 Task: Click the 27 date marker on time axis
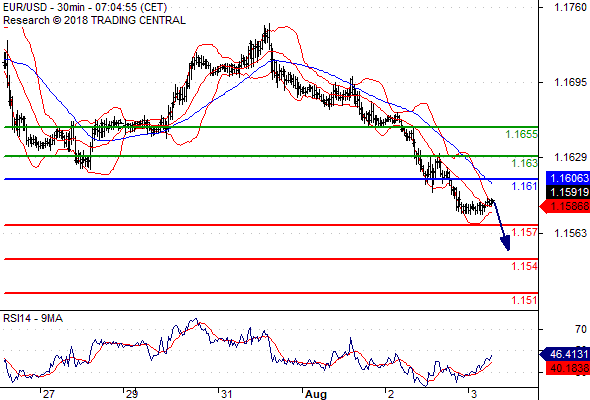pos(49,394)
